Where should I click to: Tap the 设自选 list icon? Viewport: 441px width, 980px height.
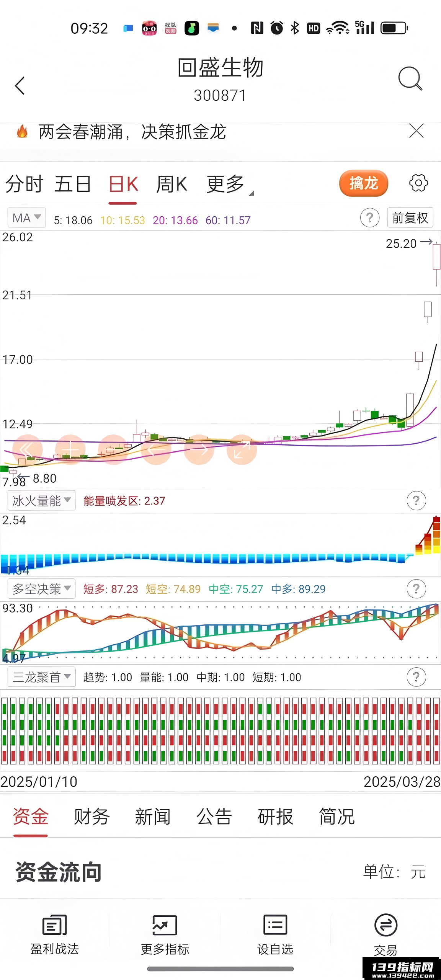coord(275,925)
